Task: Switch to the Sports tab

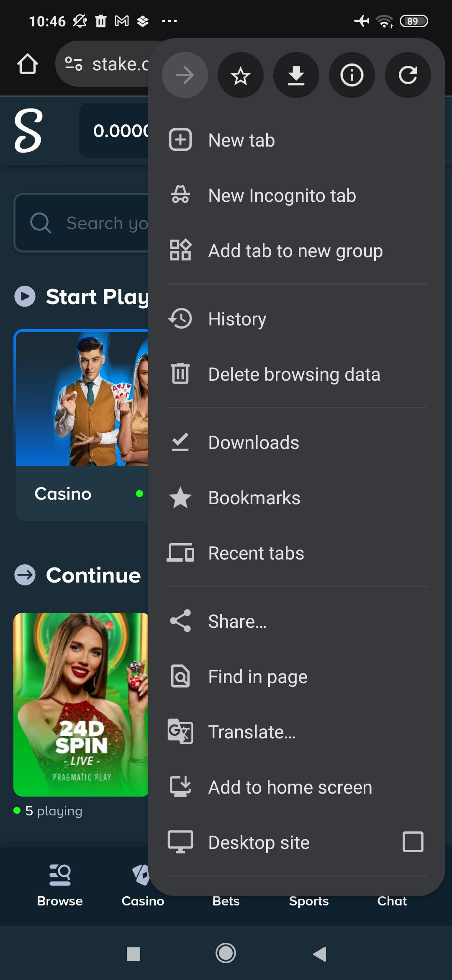Action: (x=309, y=901)
